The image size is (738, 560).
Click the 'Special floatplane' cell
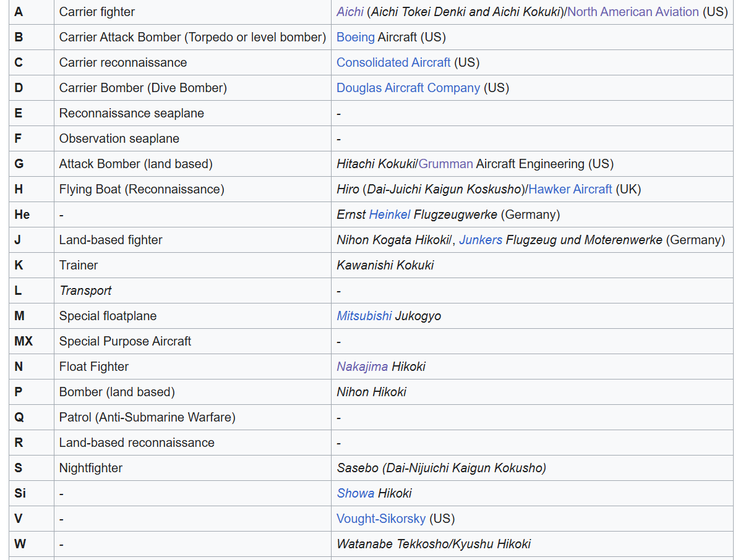click(x=192, y=316)
